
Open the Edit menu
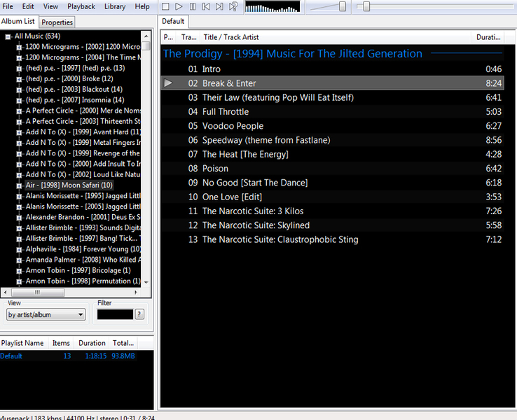click(x=28, y=6)
